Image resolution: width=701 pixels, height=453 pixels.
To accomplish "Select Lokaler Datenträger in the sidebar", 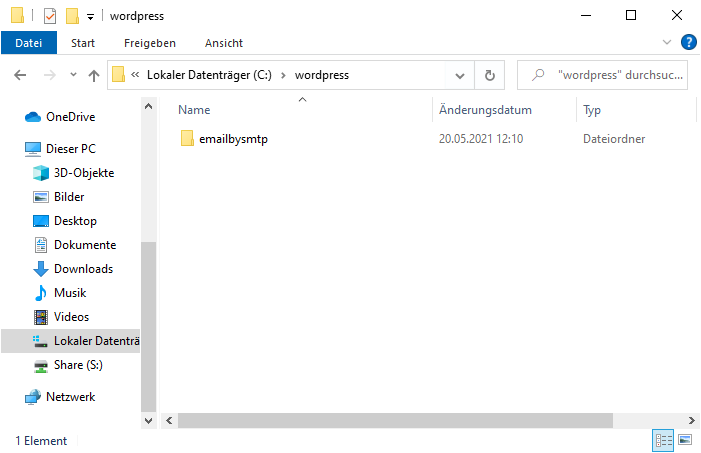I will point(71,341).
